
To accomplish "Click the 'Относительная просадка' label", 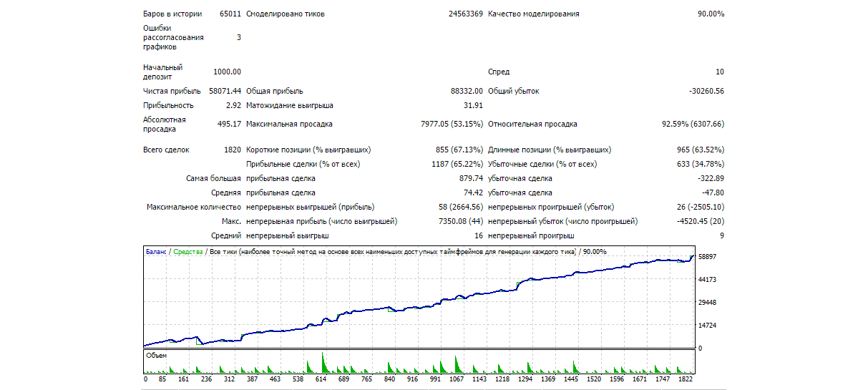I will (532, 124).
